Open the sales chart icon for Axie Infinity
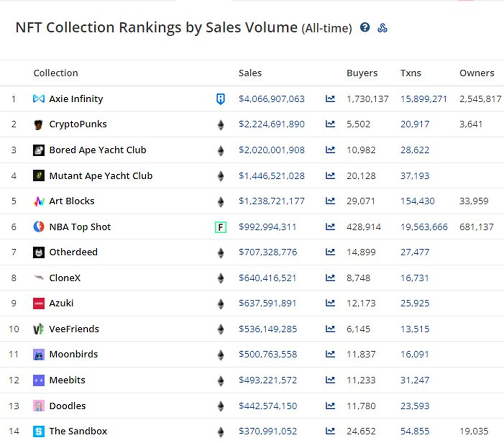Image resolution: width=504 pixels, height=443 pixels. pyautogui.click(x=330, y=99)
